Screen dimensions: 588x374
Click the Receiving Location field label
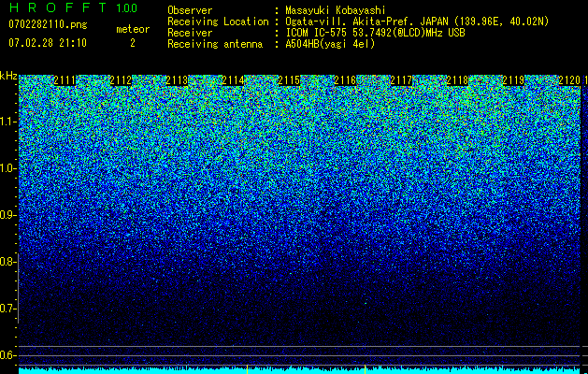pyautogui.click(x=218, y=22)
